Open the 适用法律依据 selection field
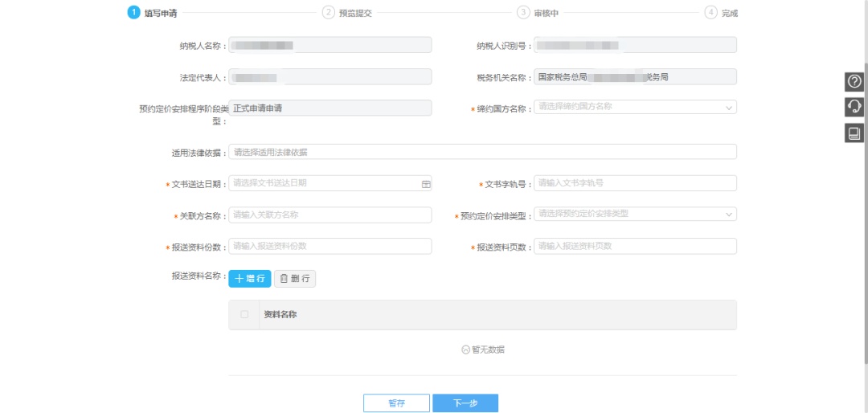Image resolution: width=868 pixels, height=413 pixels. coord(482,152)
